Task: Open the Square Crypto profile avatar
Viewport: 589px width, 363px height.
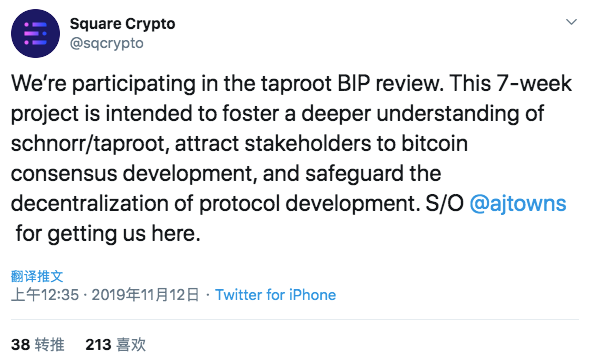Action: tap(35, 33)
